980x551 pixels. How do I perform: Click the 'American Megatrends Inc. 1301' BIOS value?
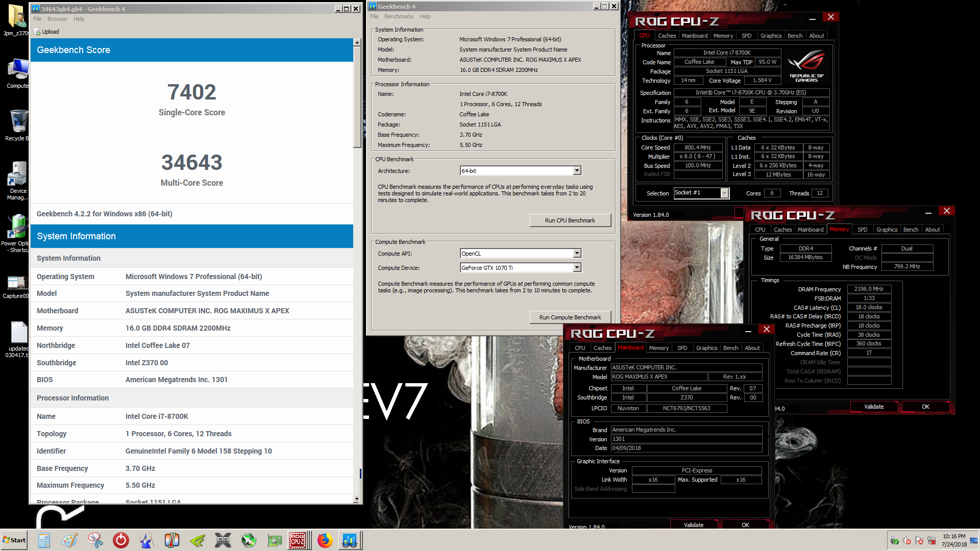point(177,380)
